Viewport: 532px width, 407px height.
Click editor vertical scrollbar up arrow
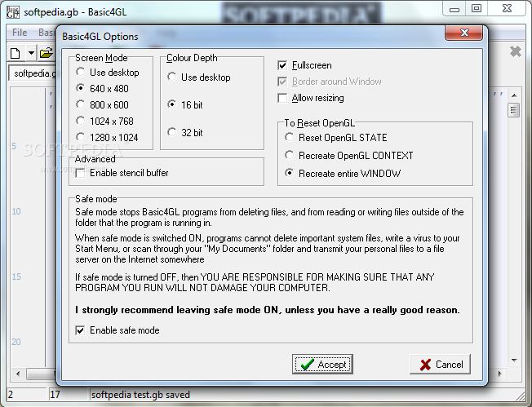coord(514,95)
